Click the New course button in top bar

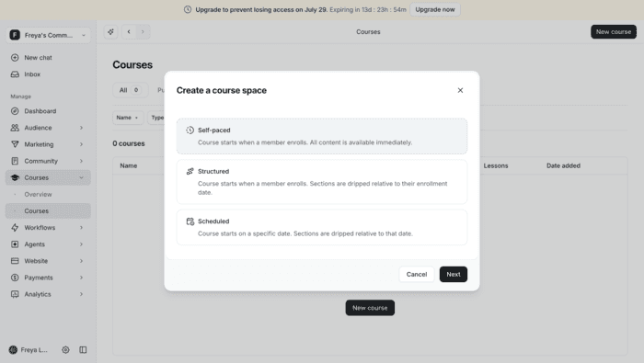tap(614, 31)
